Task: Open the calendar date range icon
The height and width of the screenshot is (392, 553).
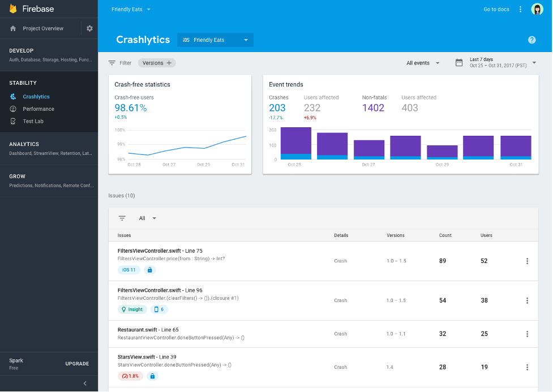Action: coord(459,63)
